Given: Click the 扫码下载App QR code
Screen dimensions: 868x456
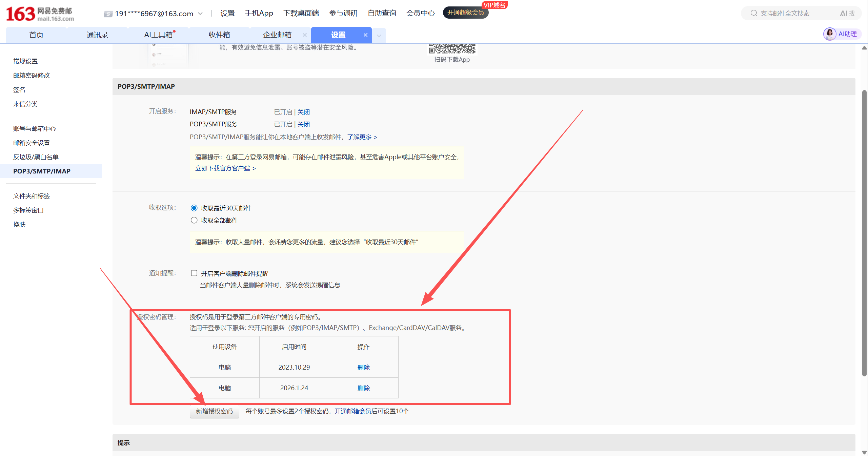Looking at the screenshot, I should (452, 49).
